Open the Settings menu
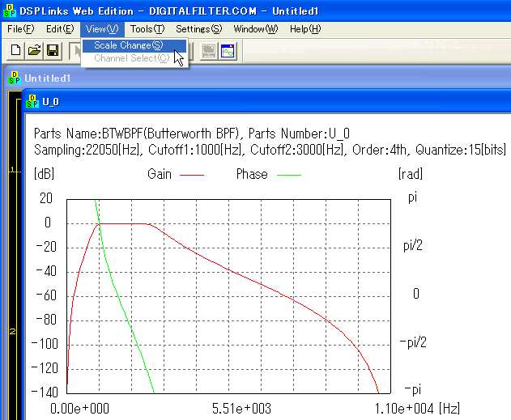Viewport: 511px width, 420px height. (x=198, y=29)
